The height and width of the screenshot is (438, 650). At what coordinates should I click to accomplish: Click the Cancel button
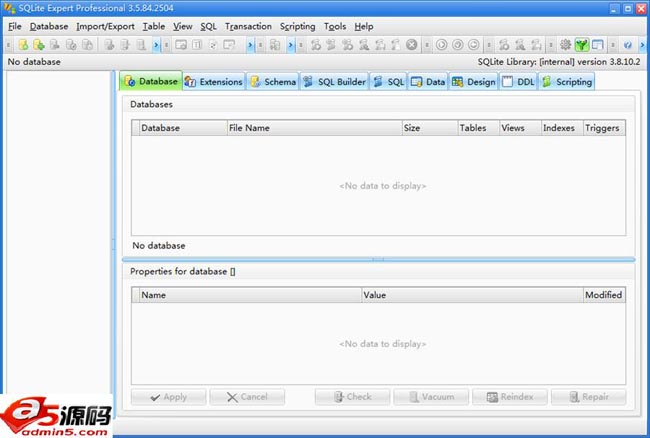point(247,397)
